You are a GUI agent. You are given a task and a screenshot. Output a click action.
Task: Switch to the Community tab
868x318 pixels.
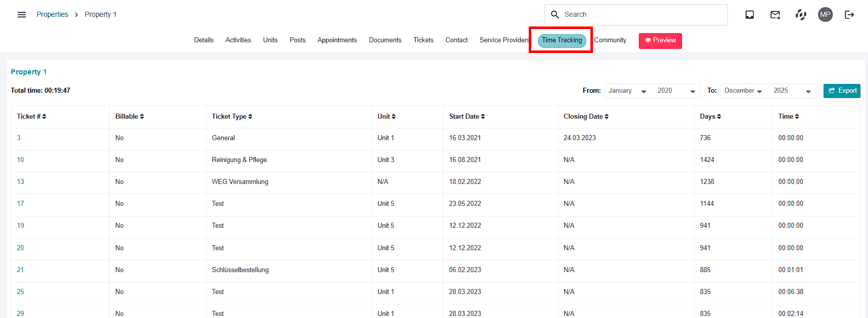[x=610, y=40]
